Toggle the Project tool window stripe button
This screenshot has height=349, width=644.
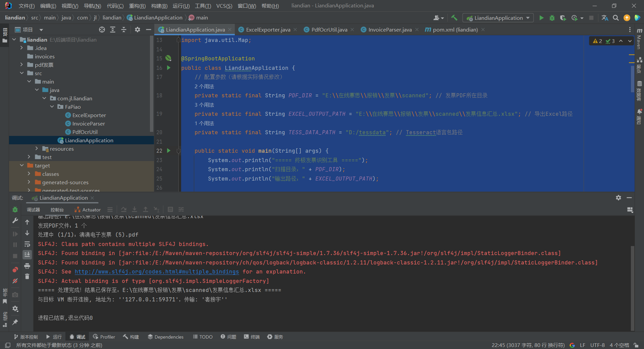[x=5, y=36]
